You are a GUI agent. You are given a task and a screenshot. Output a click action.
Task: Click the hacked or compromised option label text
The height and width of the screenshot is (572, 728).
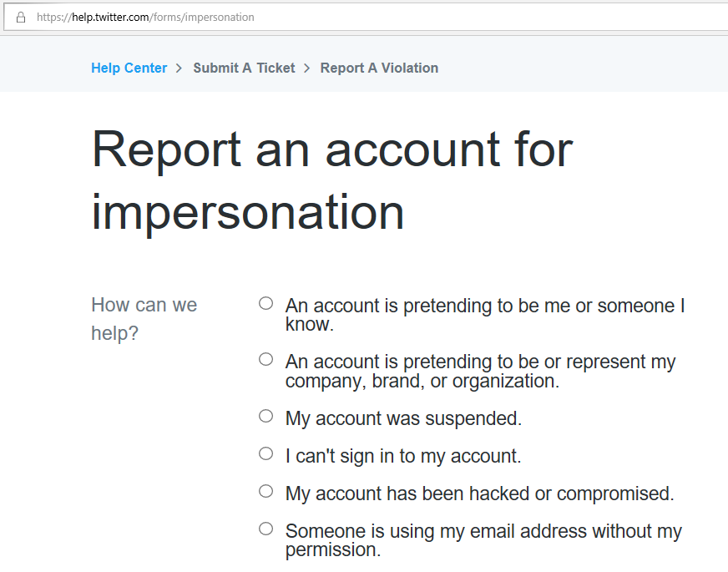point(479,493)
